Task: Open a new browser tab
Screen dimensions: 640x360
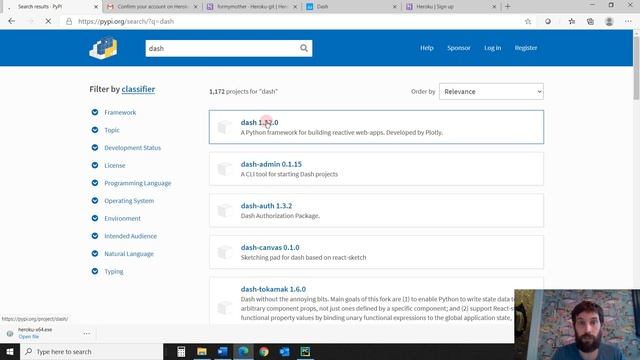Action: (508, 7)
